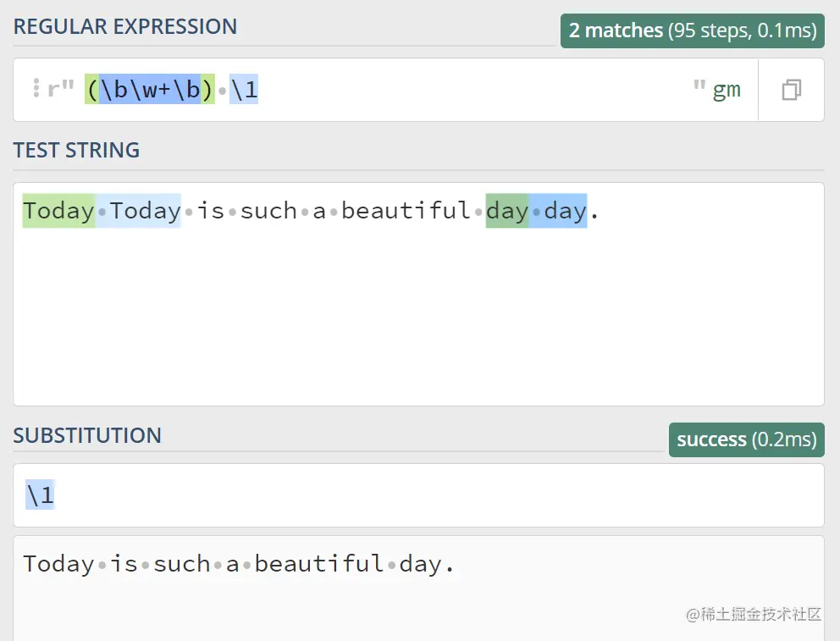Open the delimiter selector dots before r"
Viewport: 840px width, 641px height.
pyautogui.click(x=36, y=88)
